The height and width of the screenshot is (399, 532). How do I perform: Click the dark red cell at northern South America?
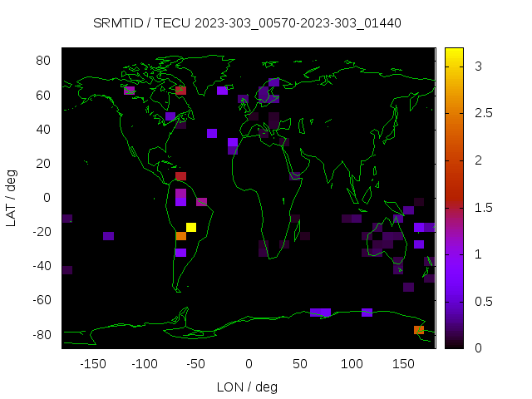[x=180, y=176]
